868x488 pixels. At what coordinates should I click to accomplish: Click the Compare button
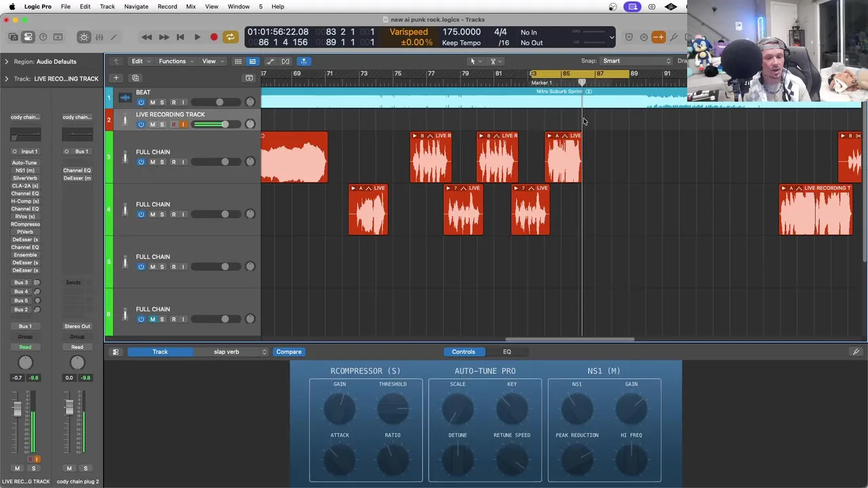pos(289,352)
